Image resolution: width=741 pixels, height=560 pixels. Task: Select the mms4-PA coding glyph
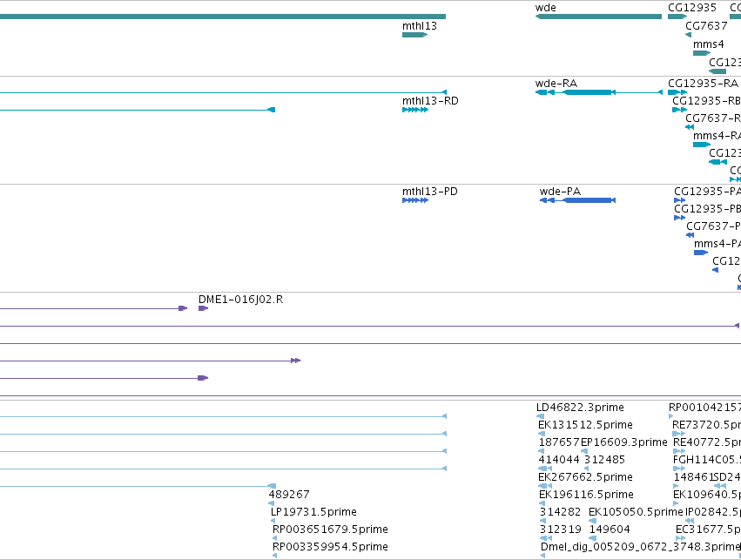tap(701, 253)
